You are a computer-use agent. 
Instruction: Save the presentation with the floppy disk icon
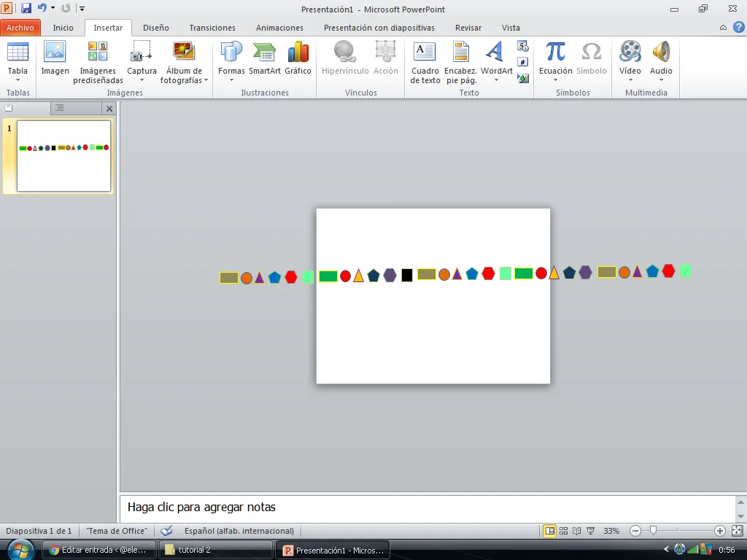point(26,8)
